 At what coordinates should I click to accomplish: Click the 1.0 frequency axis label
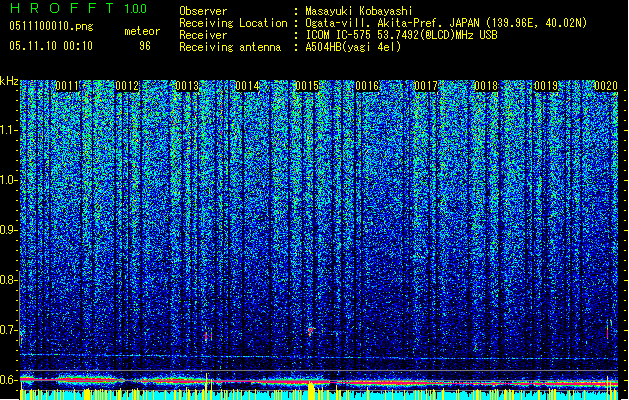(8, 180)
